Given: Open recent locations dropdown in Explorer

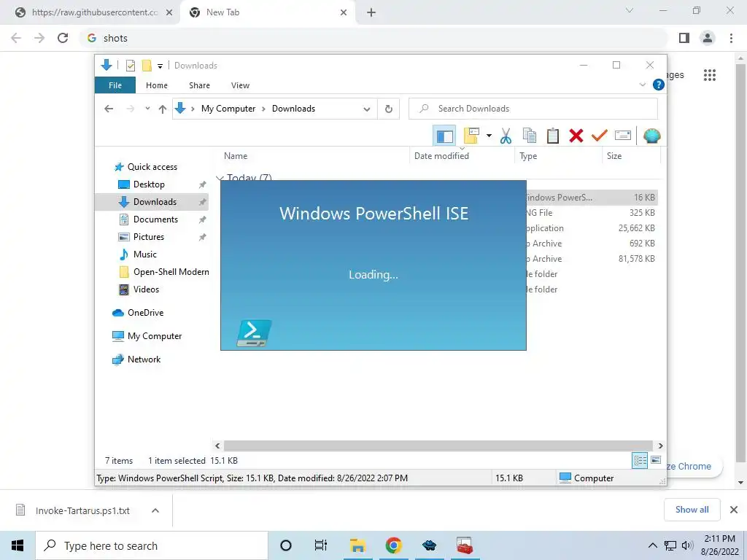Looking at the screenshot, I should (x=147, y=109).
